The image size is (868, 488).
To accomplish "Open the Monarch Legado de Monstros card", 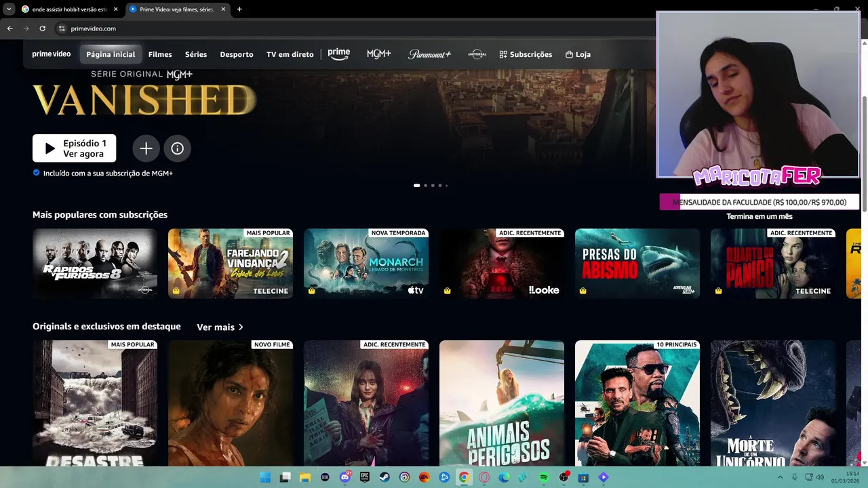I will (x=366, y=264).
